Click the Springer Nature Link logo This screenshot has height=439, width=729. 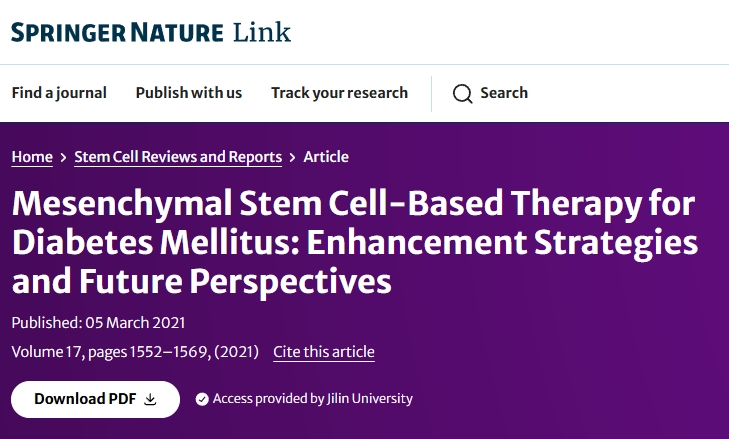pos(151,32)
